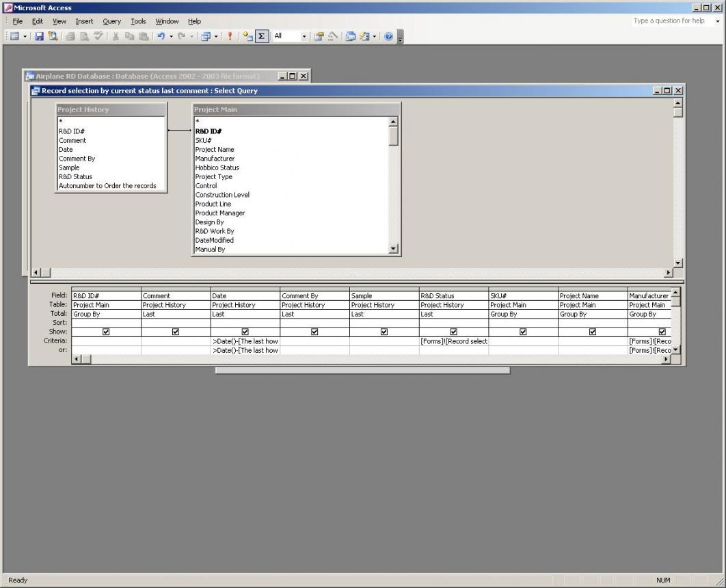This screenshot has height=588, width=726.
Task: Click the Query Type icon
Action: (x=206, y=36)
